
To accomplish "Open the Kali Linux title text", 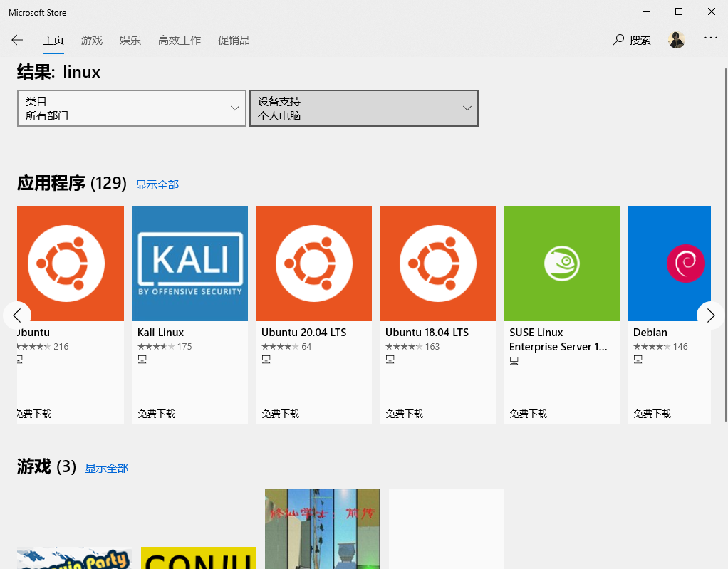I will (x=161, y=333).
